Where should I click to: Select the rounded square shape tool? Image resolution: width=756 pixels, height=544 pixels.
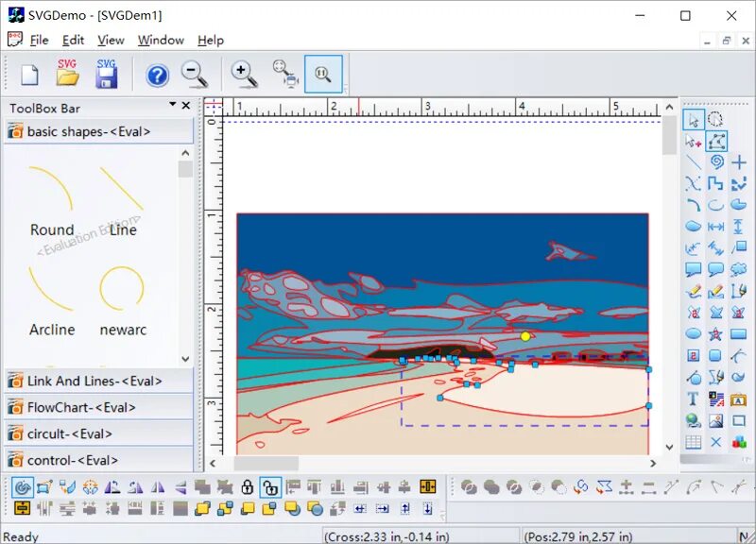coord(716,356)
